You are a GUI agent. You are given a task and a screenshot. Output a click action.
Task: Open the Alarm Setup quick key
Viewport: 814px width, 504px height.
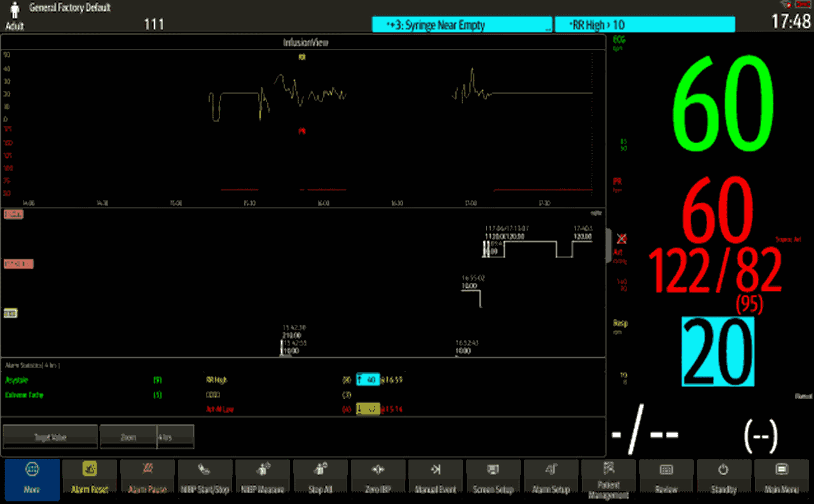[551, 480]
